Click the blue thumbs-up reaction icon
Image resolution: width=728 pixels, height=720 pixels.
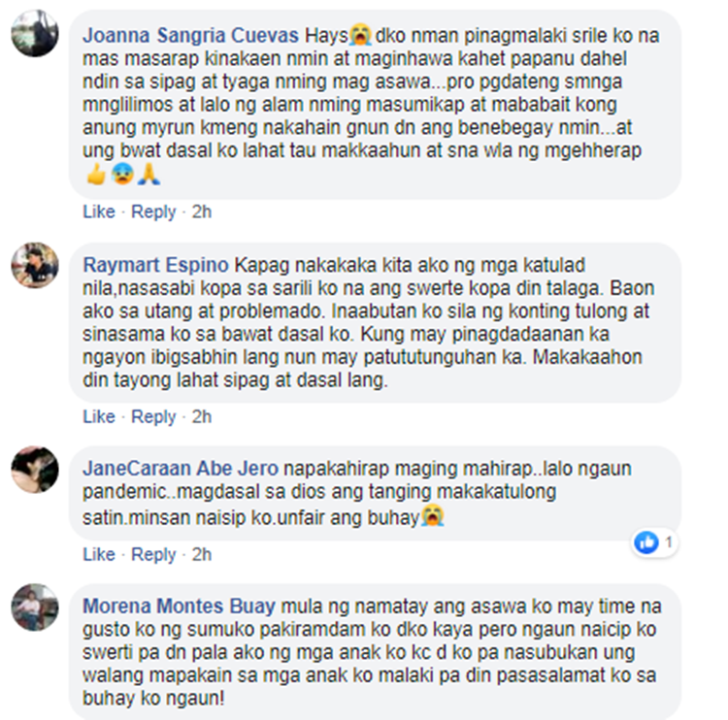(x=646, y=542)
